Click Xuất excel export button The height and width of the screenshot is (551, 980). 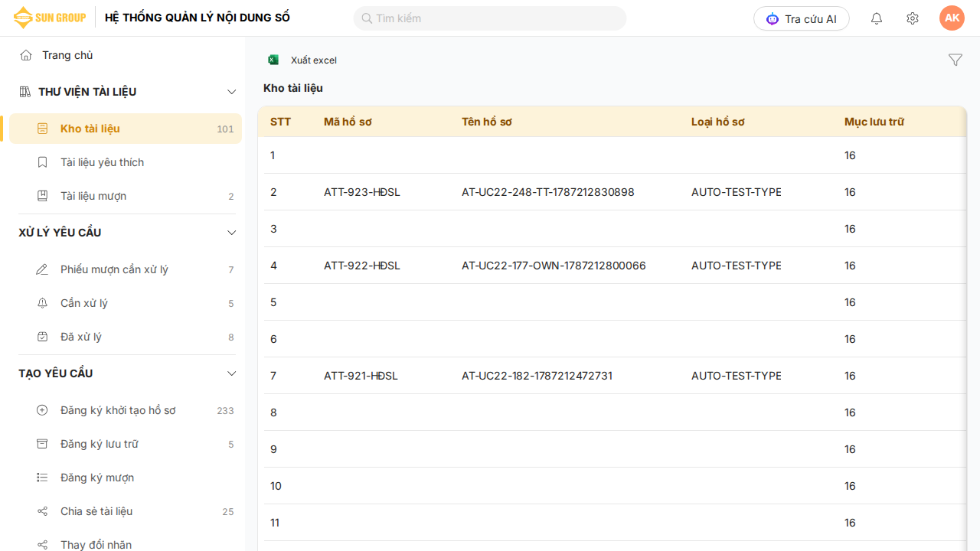[302, 60]
